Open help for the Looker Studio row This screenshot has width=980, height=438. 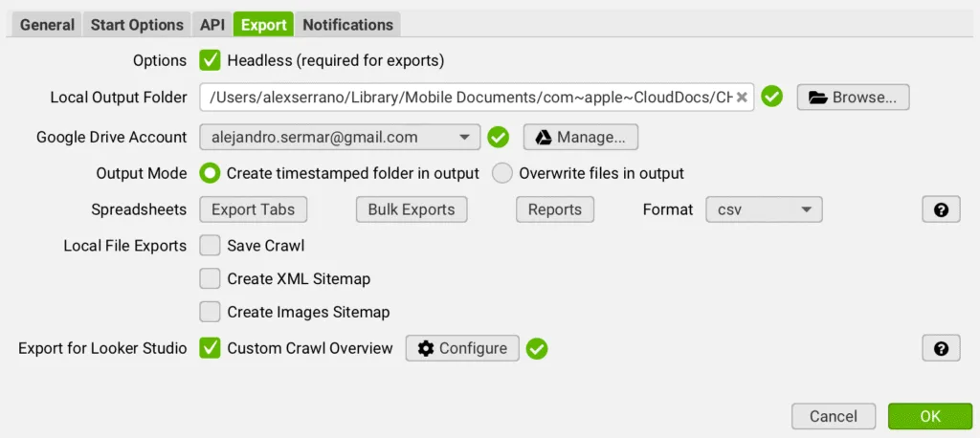[941, 348]
